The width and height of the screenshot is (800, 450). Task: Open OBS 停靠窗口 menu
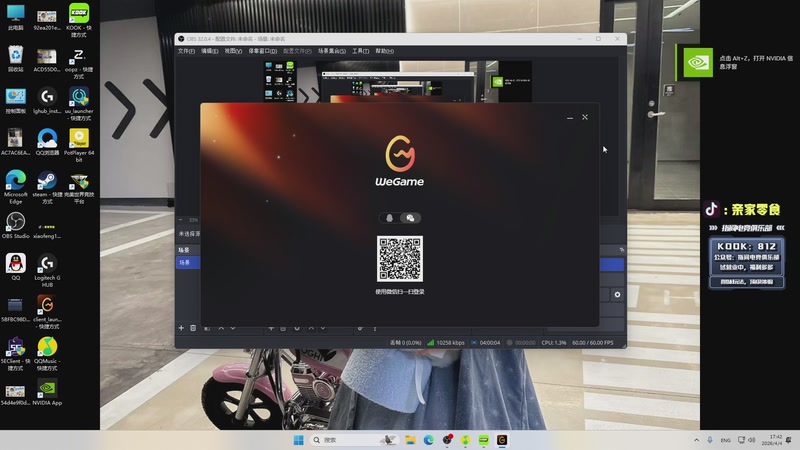click(263, 51)
